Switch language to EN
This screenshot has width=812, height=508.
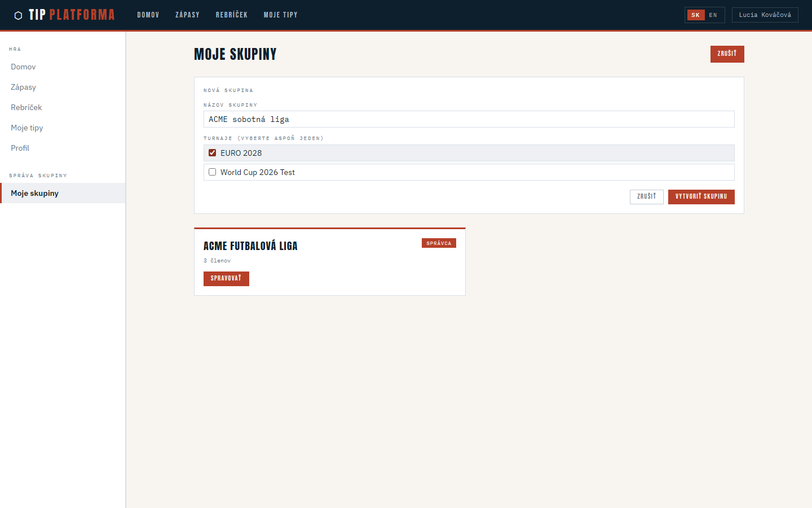click(x=713, y=15)
